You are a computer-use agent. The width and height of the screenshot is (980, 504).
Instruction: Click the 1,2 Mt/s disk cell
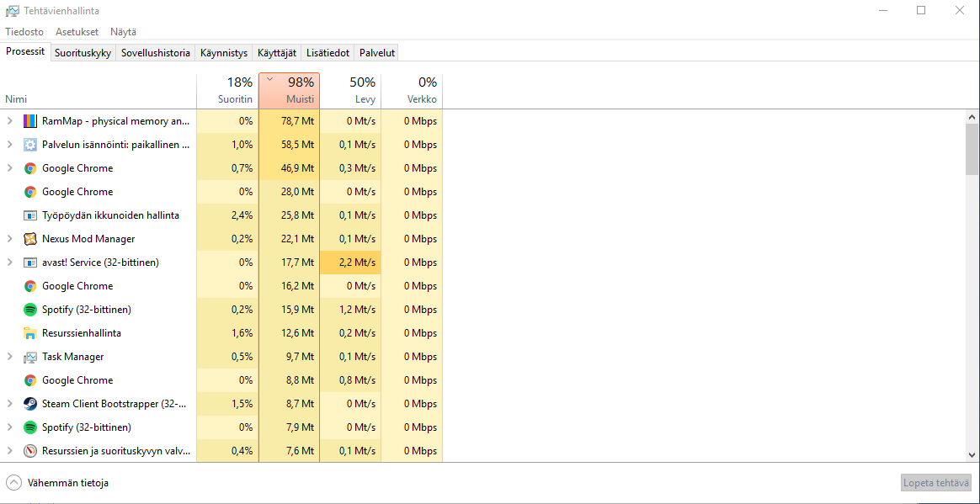(x=350, y=309)
